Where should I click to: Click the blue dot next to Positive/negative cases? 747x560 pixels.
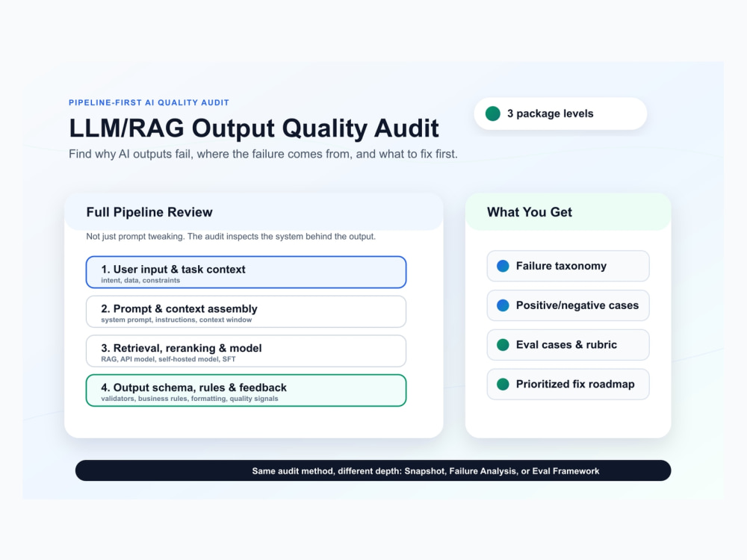pos(503,305)
